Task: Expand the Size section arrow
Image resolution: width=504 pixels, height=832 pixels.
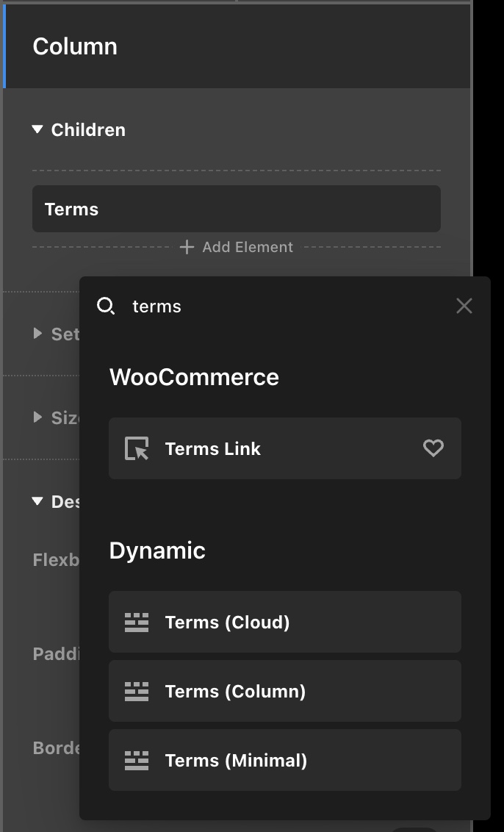Action: (38, 417)
